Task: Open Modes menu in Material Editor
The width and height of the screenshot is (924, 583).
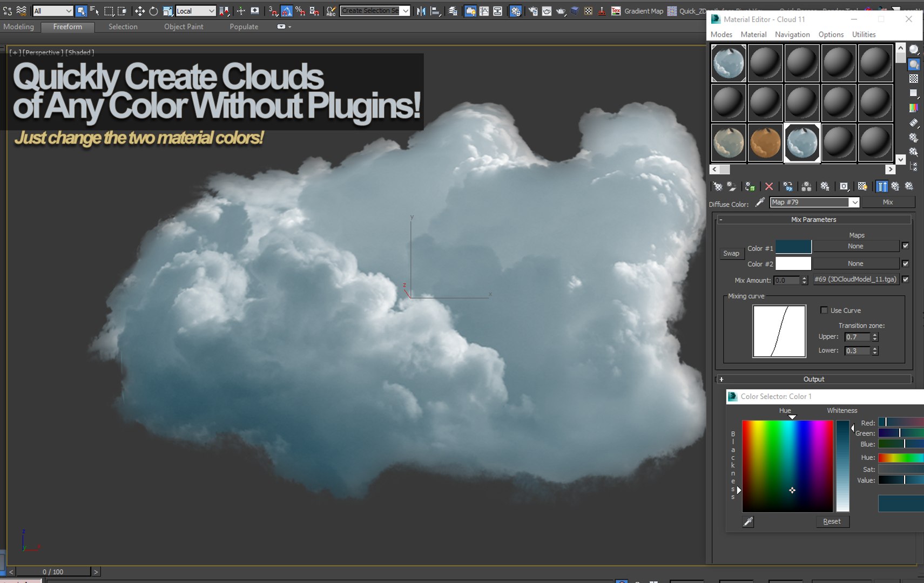Action: (721, 35)
